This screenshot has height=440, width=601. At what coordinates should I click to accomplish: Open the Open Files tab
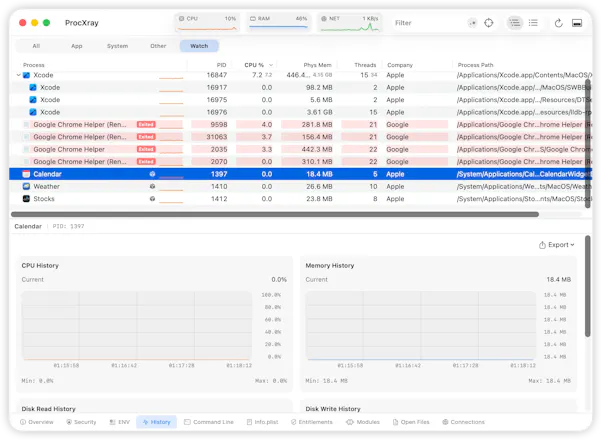click(x=411, y=422)
